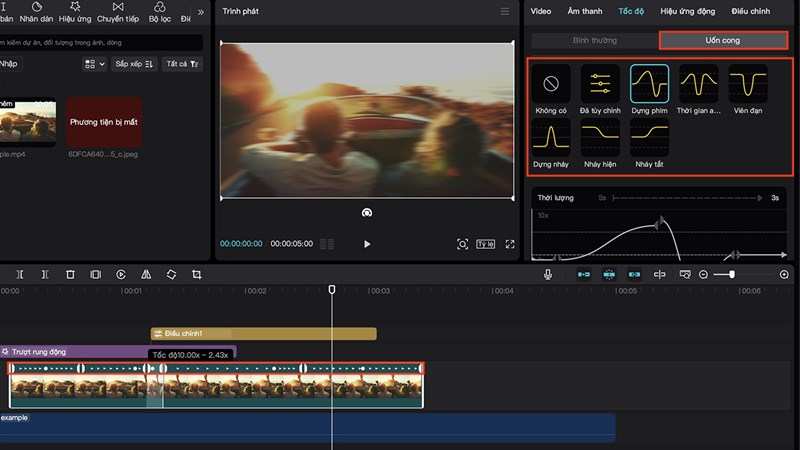800x450 pixels.
Task: Open the 'Tất cả' filter dropdown
Action: [183, 64]
